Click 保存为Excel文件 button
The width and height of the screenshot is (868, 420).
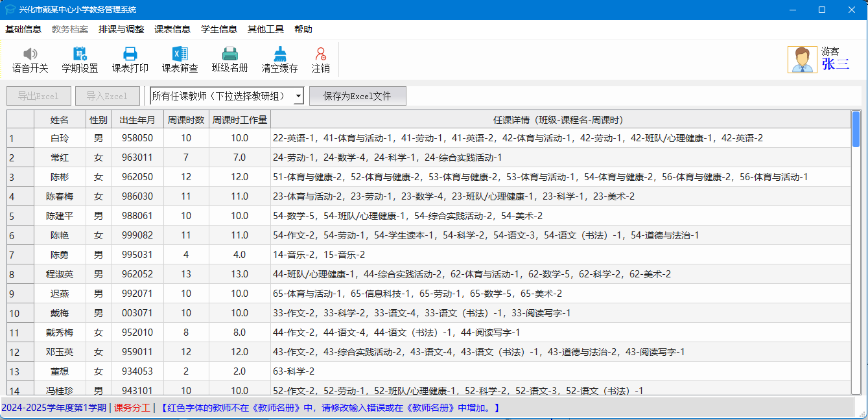point(357,97)
